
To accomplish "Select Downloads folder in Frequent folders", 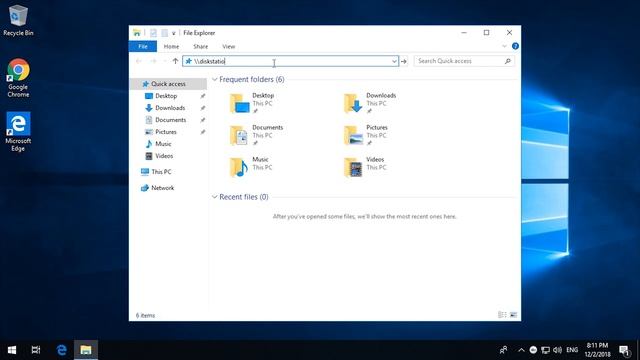I will pyautogui.click(x=370, y=103).
